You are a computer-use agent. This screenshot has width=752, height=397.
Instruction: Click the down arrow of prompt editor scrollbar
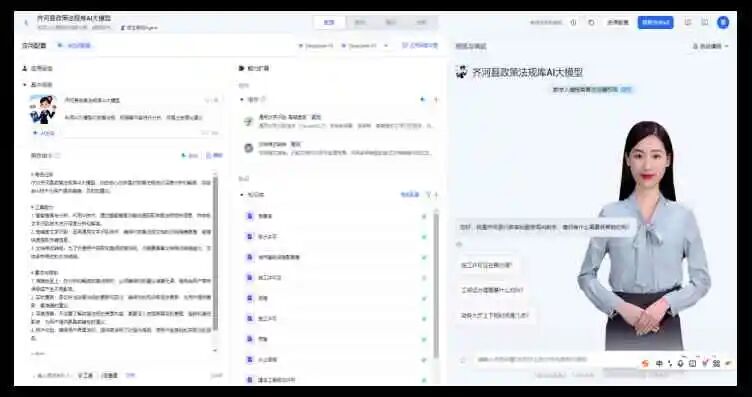(215, 350)
